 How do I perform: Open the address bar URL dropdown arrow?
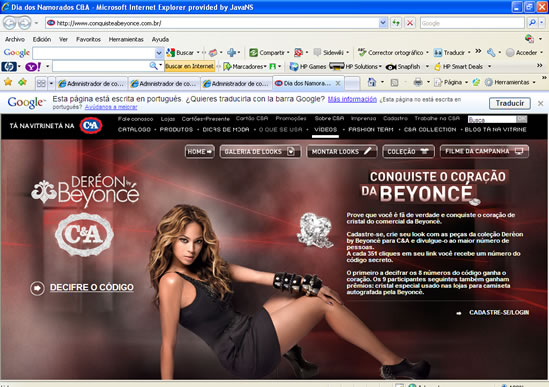pyautogui.click(x=383, y=23)
